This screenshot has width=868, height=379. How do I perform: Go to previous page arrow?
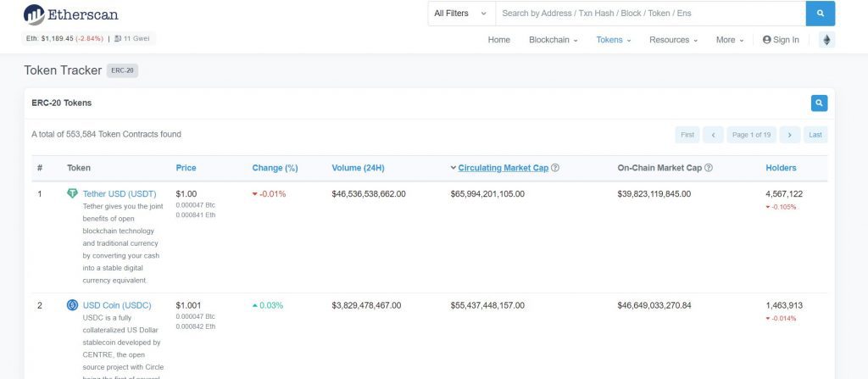[x=713, y=135]
